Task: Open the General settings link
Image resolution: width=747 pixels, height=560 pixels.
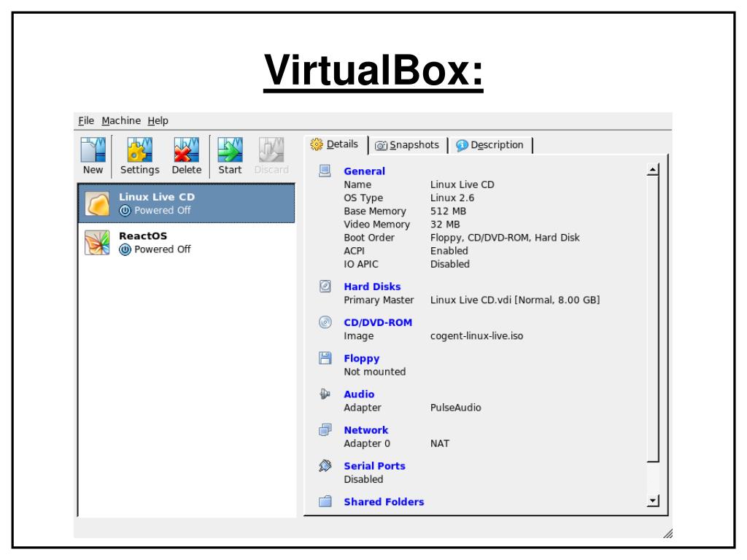Action: coord(365,171)
